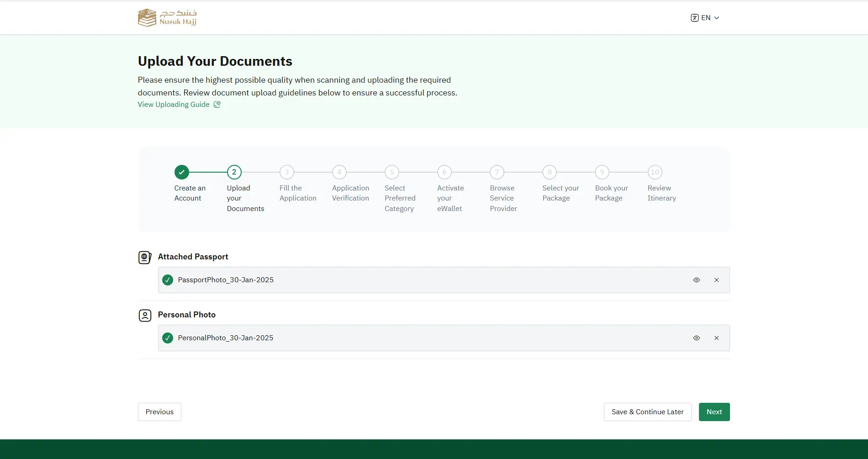Click the Personal Photo section icon
Viewport: 868px width, 459px height.
tap(145, 316)
